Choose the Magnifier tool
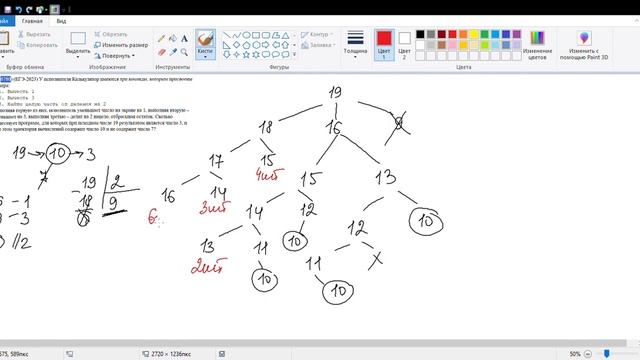Screen dimensions: 640x360 click(184, 52)
